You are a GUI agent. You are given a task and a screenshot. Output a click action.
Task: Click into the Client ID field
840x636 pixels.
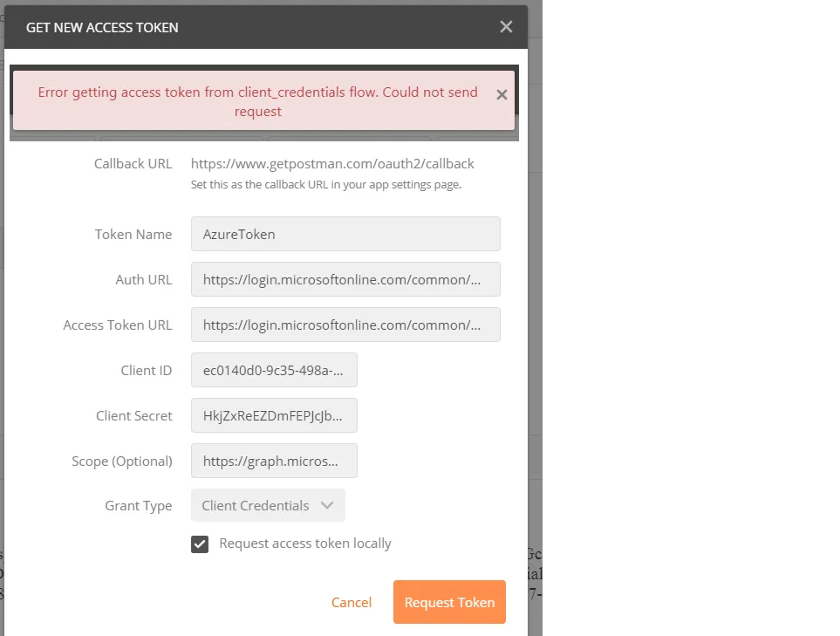point(274,370)
